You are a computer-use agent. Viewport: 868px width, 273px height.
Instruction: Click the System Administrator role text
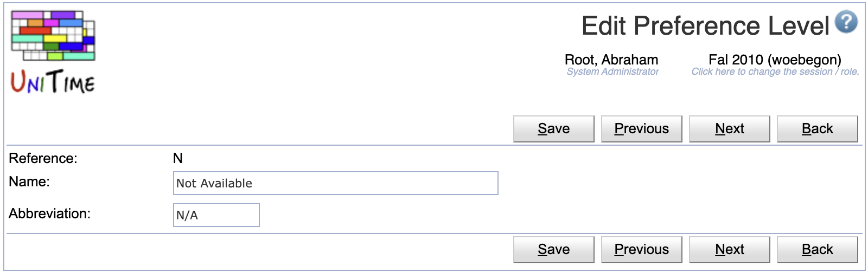pyautogui.click(x=612, y=71)
